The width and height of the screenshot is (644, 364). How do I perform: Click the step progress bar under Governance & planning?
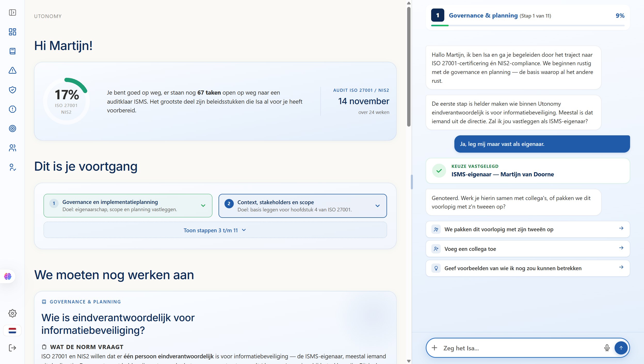click(528, 26)
